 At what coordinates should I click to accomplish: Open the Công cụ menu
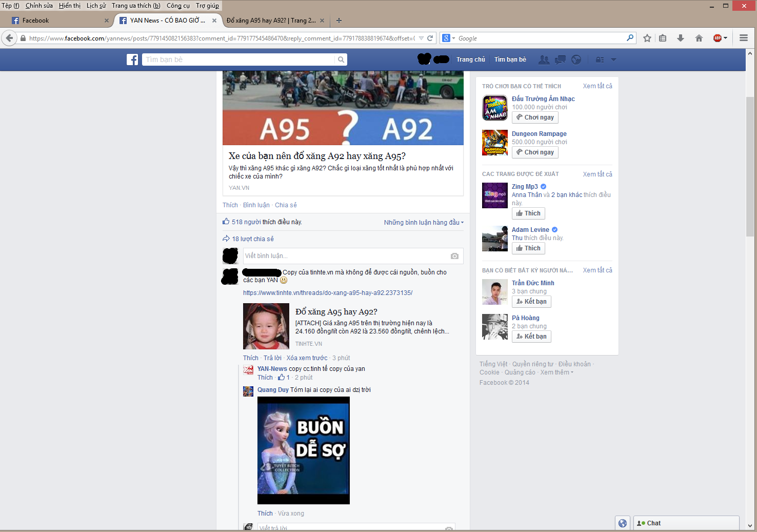178,6
